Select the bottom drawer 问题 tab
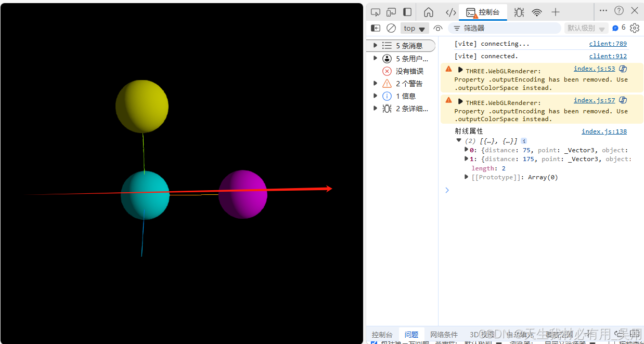The height and width of the screenshot is (344, 644). [x=411, y=335]
